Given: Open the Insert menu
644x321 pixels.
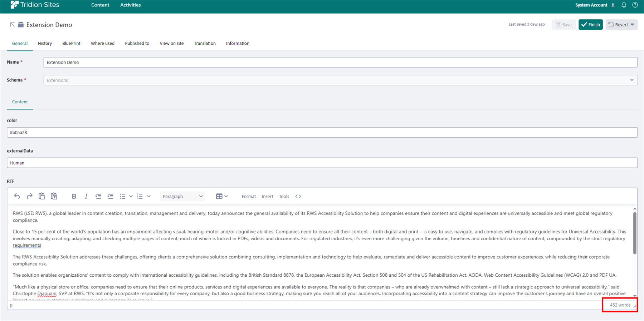Looking at the screenshot, I should pos(267,196).
